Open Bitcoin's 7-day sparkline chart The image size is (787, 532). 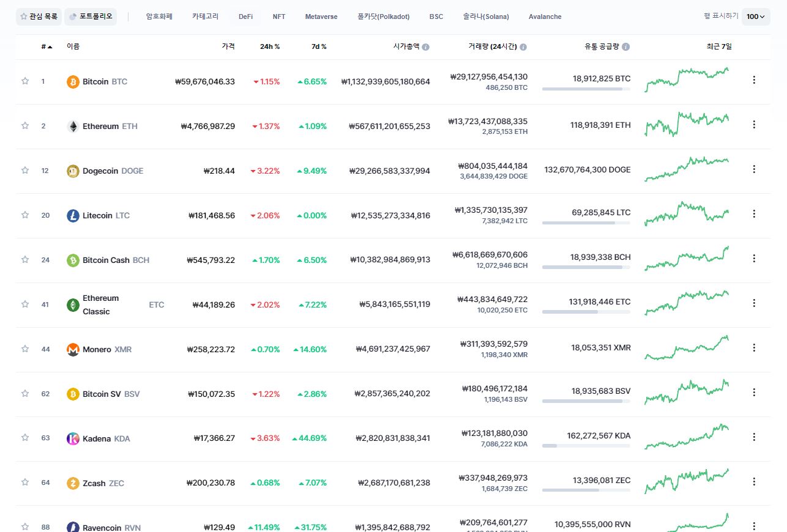tap(687, 79)
